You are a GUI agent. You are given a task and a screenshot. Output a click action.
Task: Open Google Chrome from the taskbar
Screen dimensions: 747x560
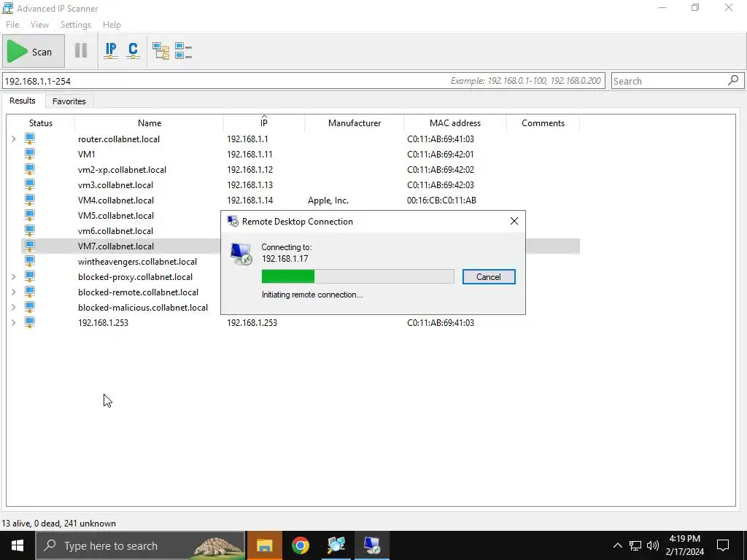click(x=300, y=545)
